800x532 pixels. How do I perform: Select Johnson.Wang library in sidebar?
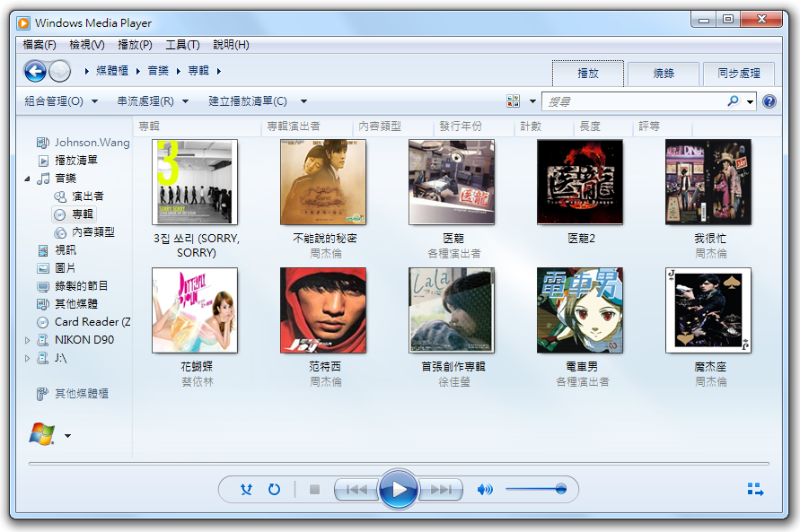click(84, 142)
